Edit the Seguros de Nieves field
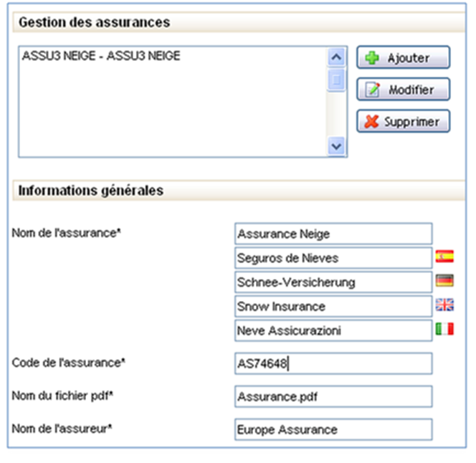Image resolution: width=476 pixels, height=463 pixels. pyautogui.click(x=333, y=258)
